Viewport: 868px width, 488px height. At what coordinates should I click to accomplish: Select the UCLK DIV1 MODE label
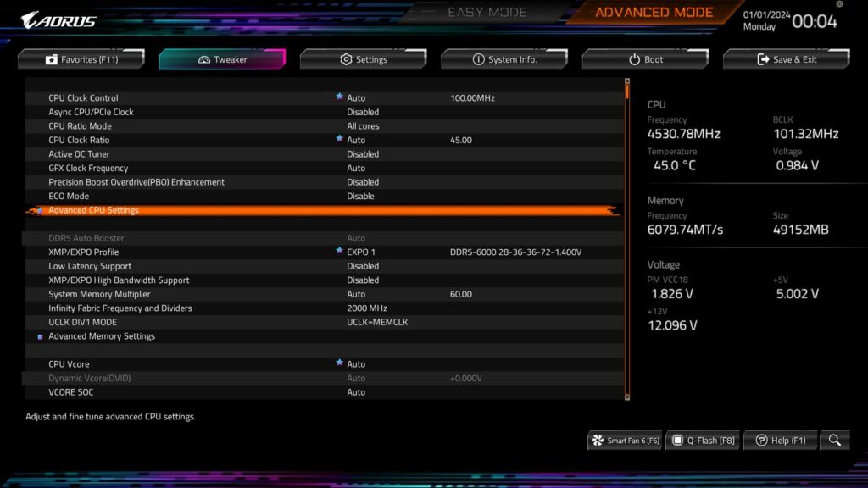(82, 322)
